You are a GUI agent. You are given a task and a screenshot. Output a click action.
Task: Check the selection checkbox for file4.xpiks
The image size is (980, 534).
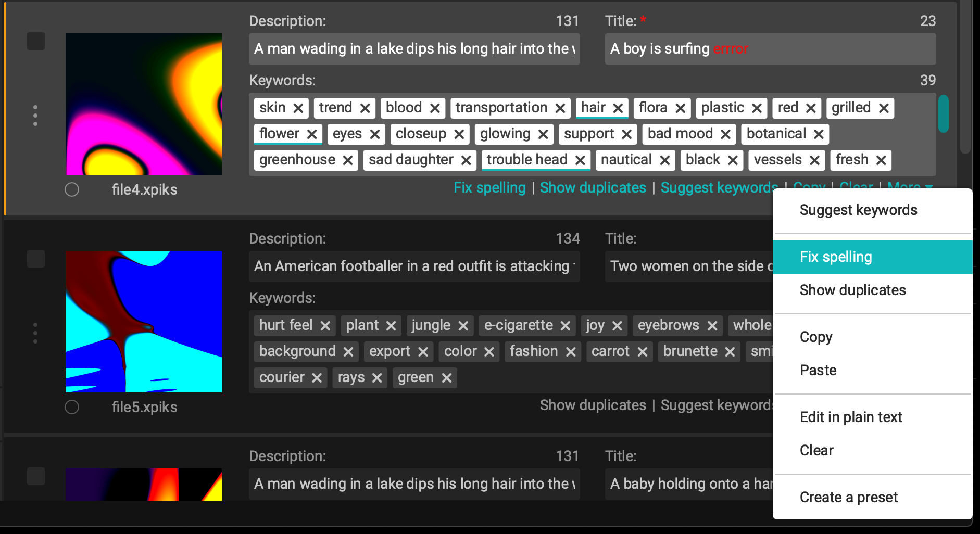coord(36,41)
